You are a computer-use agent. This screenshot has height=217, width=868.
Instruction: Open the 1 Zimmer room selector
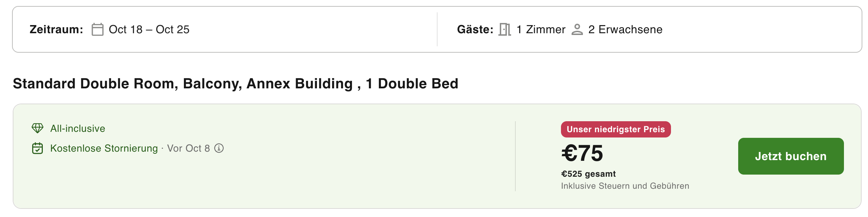(x=541, y=29)
